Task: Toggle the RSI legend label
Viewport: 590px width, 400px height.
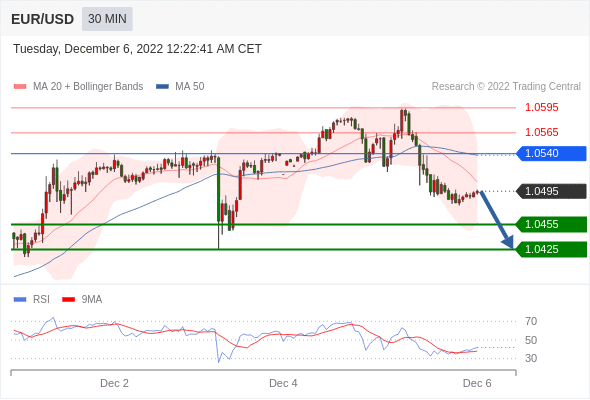Action: point(41,300)
